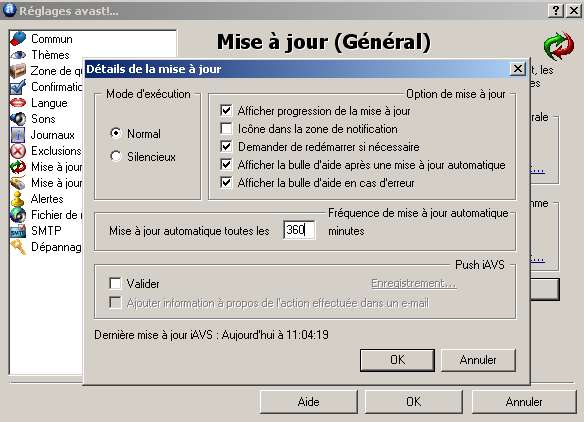Open Exclusions red X icon

[18, 151]
